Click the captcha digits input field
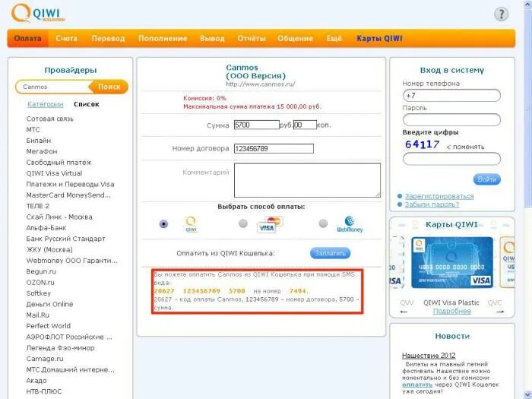Screen dimensions: 532x399 [x=451, y=159]
